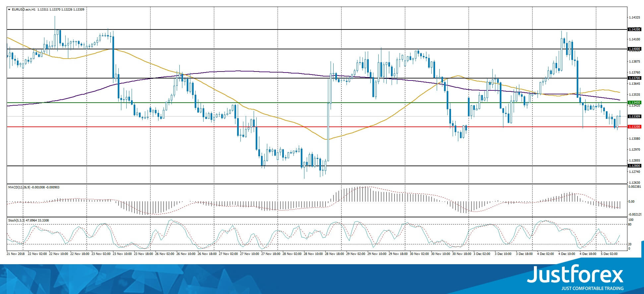
Task: Click the 30 Nov 02:00 time label
Action: pyautogui.click(x=419, y=254)
